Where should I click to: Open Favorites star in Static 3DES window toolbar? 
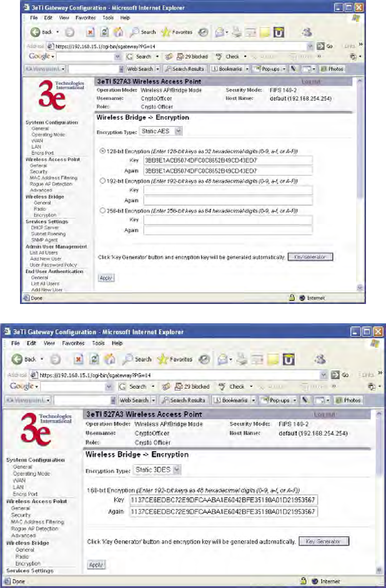pyautogui.click(x=175, y=360)
